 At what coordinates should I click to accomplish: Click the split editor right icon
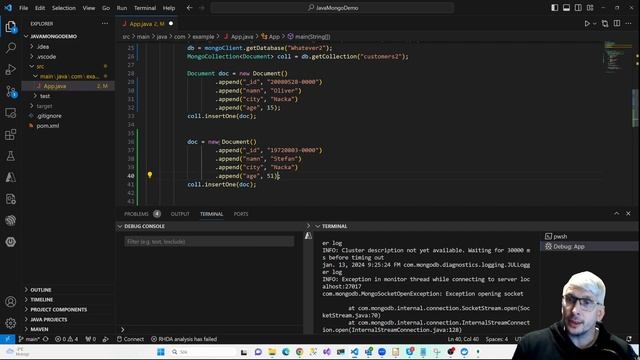pos(617,24)
